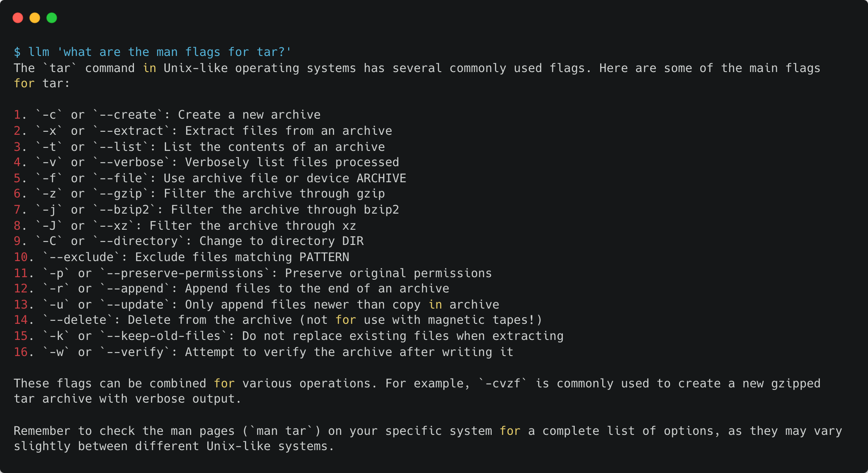Screen dimensions: 868x473
Task: Click the `--verbose` flag entry
Action: (206, 162)
